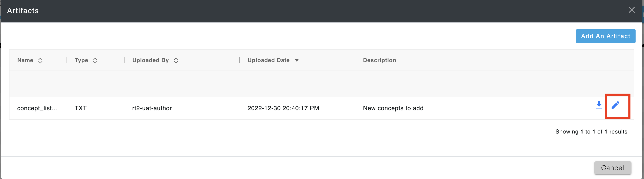
Task: Click the 2022-12-30 upload date cell
Action: click(x=283, y=108)
